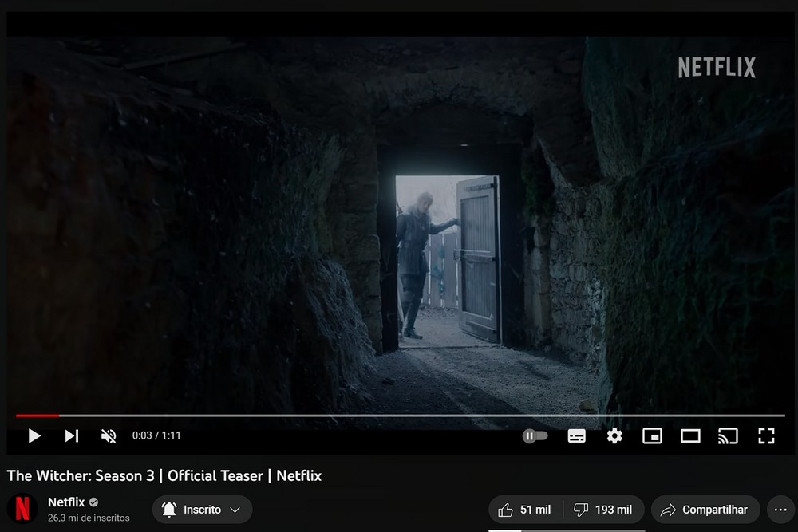Viewport: 798px width, 532px height.
Task: Click the notification bell icon
Action: (x=169, y=509)
